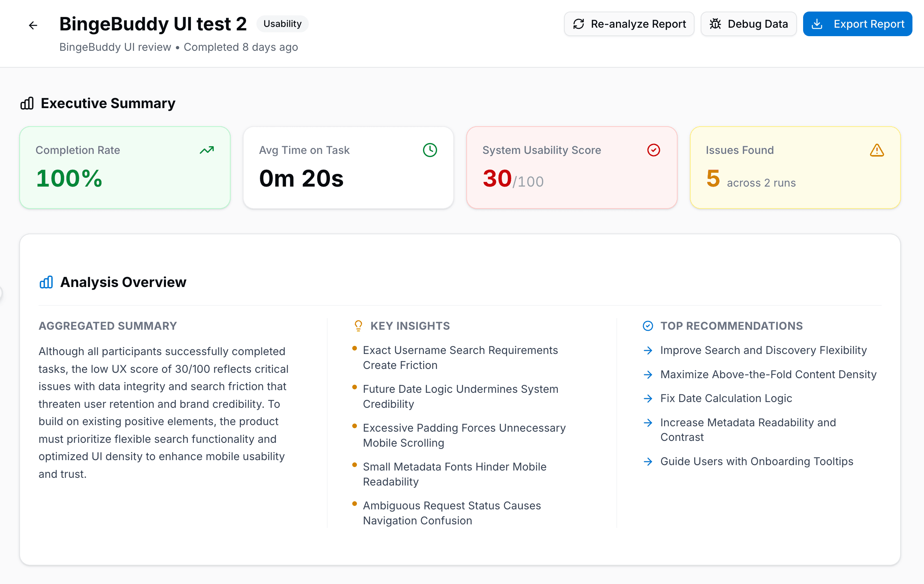Click the warning triangle on Issues Found card

pos(877,150)
